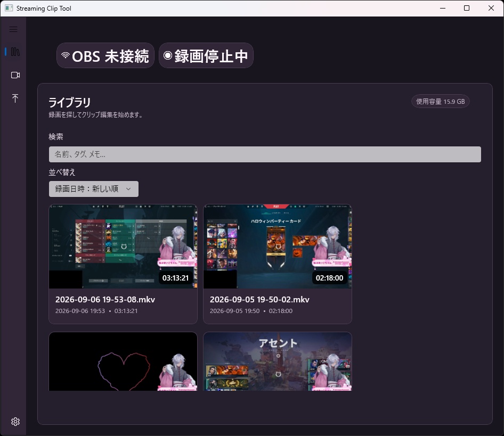The image size is (504, 436).
Task: Click the 2026-09-06 19:53 • 03:13:21 details text
Action: [96, 311]
